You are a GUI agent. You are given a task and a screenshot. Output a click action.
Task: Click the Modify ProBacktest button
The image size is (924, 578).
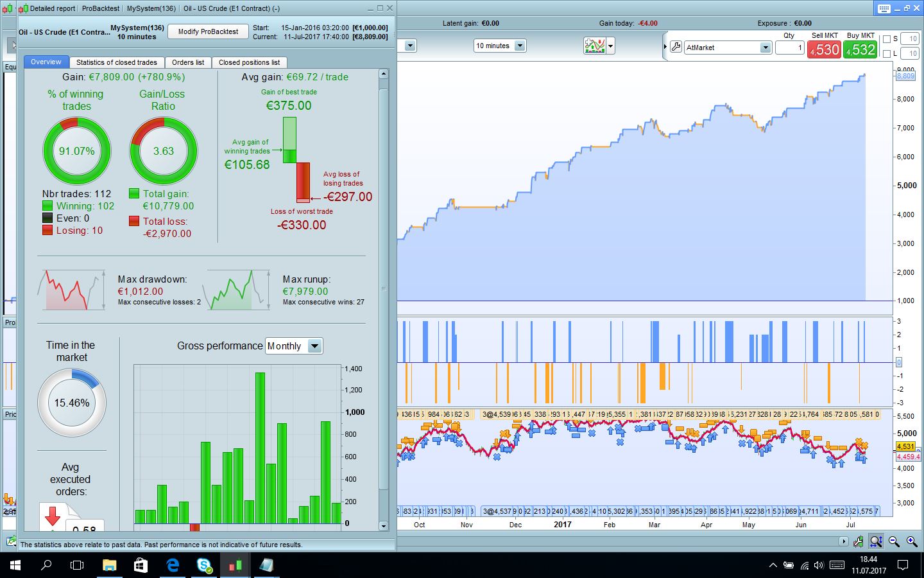tap(208, 31)
